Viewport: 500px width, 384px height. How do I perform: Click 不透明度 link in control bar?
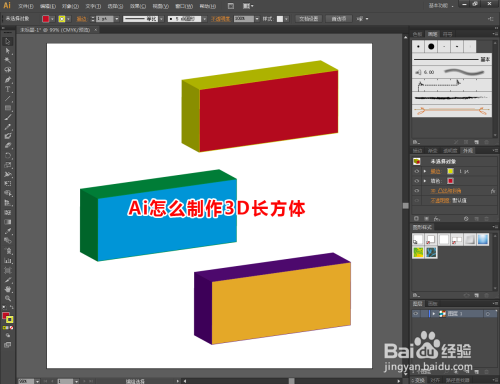[221, 19]
